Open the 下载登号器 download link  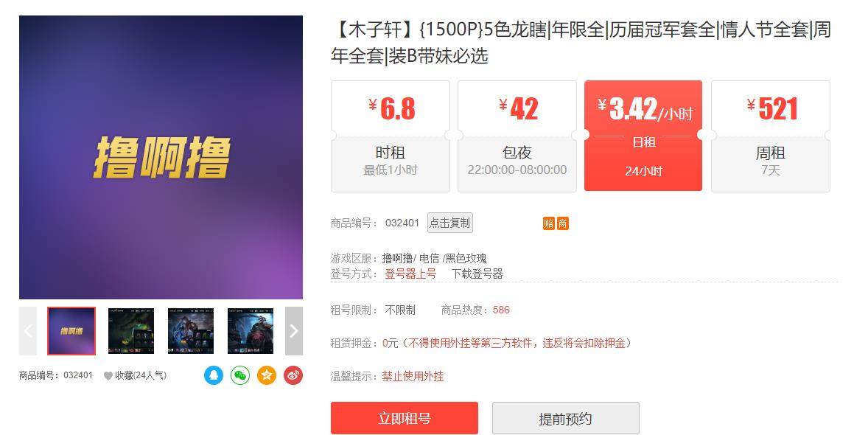pos(477,274)
